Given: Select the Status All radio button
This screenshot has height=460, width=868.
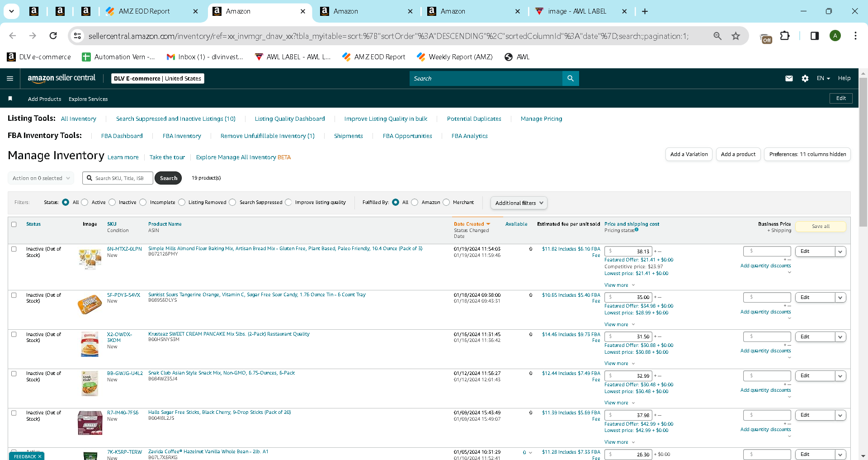Looking at the screenshot, I should point(66,202).
